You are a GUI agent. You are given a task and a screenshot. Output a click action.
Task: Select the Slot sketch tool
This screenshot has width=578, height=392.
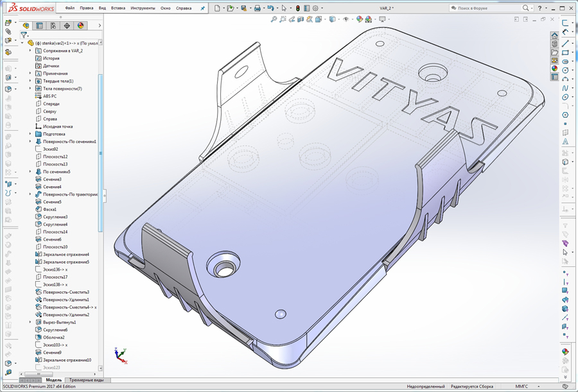[x=565, y=61]
